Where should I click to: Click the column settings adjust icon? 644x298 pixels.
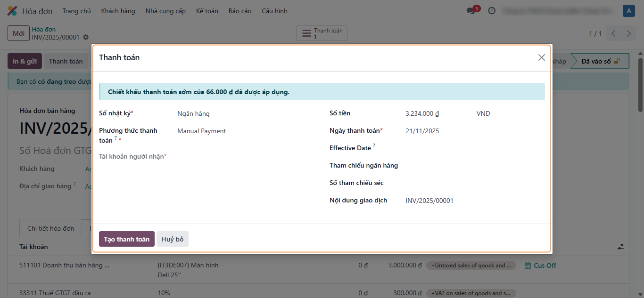click(620, 247)
